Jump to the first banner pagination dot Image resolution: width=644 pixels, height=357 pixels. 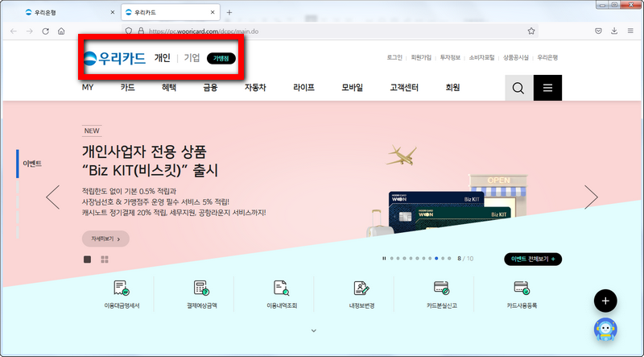[392, 259]
